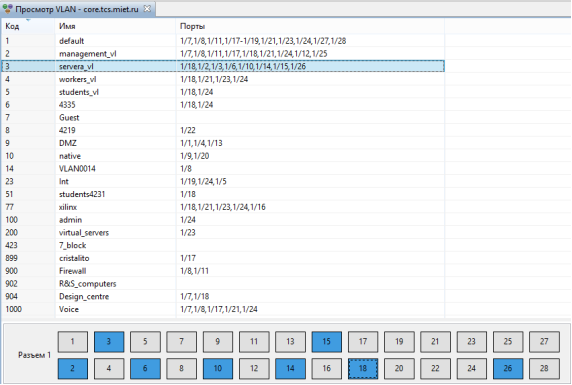Select the workers_vl VLAN row
Image resolution: width=572 pixels, height=385 pixels.
pyautogui.click(x=223, y=79)
